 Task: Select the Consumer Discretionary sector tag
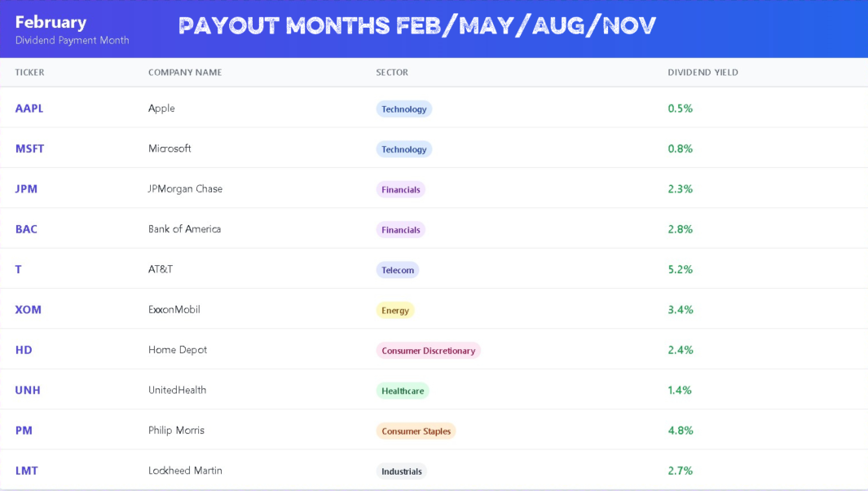pyautogui.click(x=429, y=351)
